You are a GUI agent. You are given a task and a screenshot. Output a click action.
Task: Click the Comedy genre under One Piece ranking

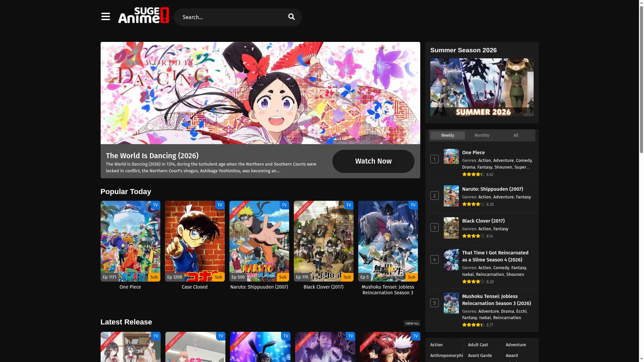524,161
